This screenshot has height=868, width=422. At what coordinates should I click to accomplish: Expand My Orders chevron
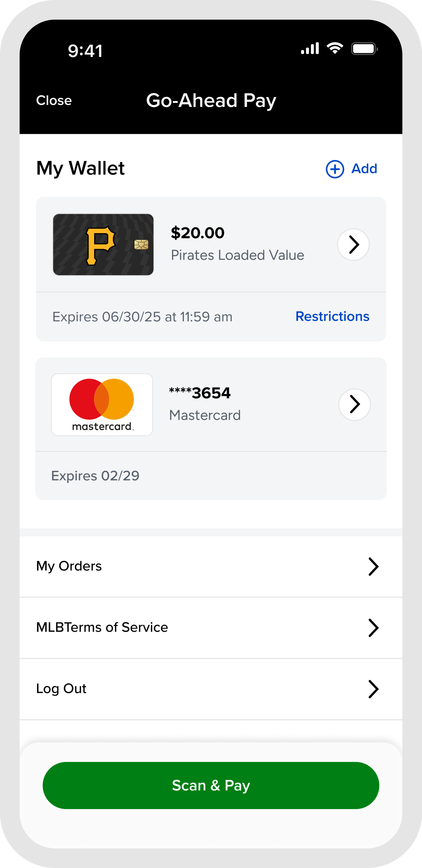[x=373, y=566]
